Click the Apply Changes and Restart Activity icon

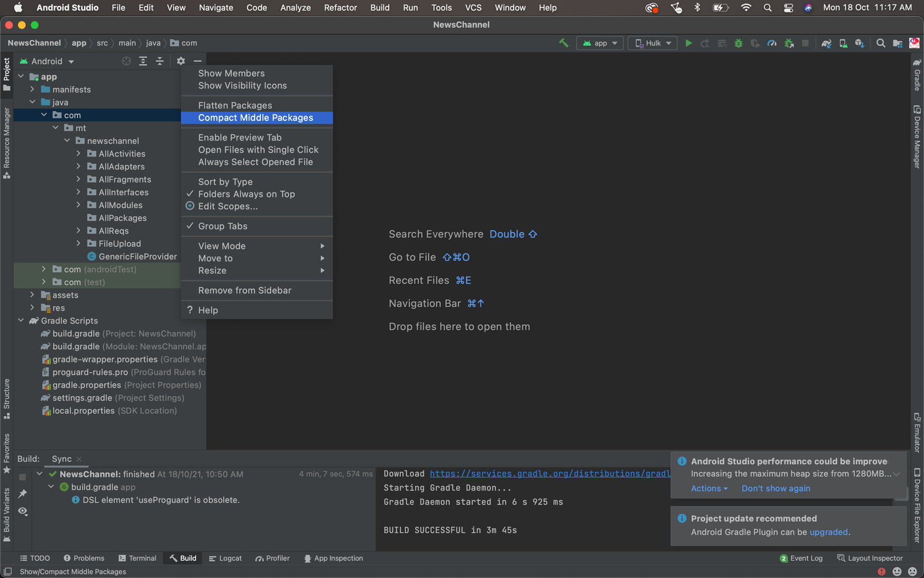(705, 43)
